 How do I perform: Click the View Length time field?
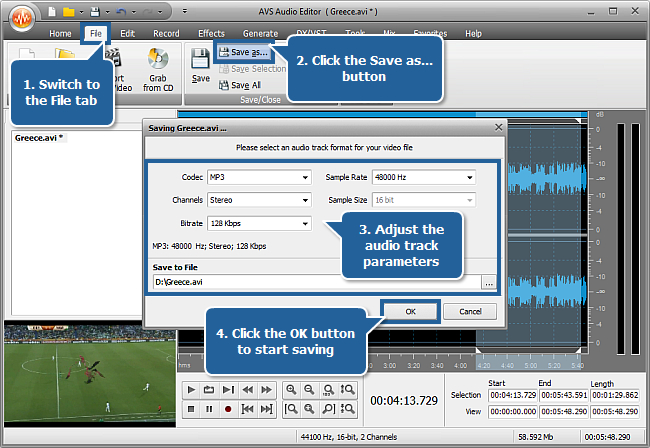(615, 412)
